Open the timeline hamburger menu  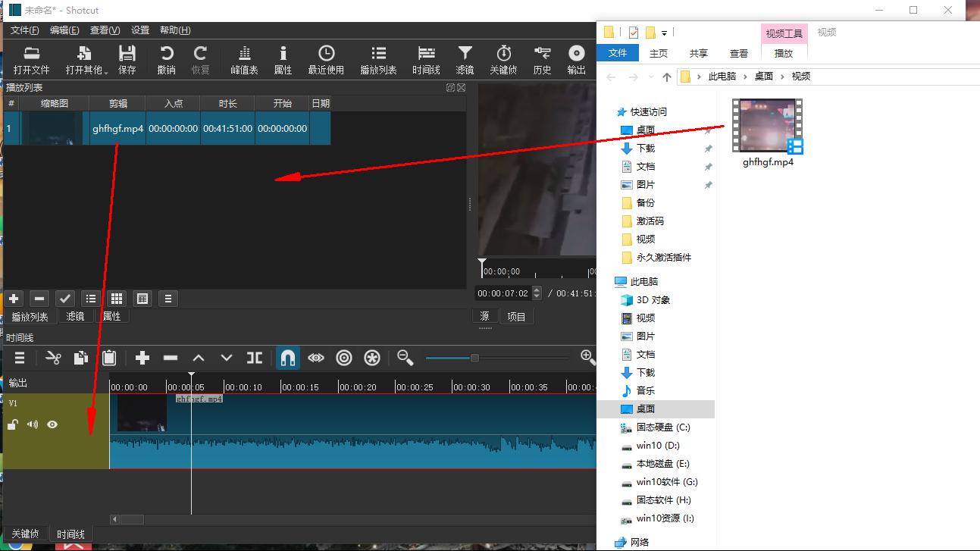(19, 357)
